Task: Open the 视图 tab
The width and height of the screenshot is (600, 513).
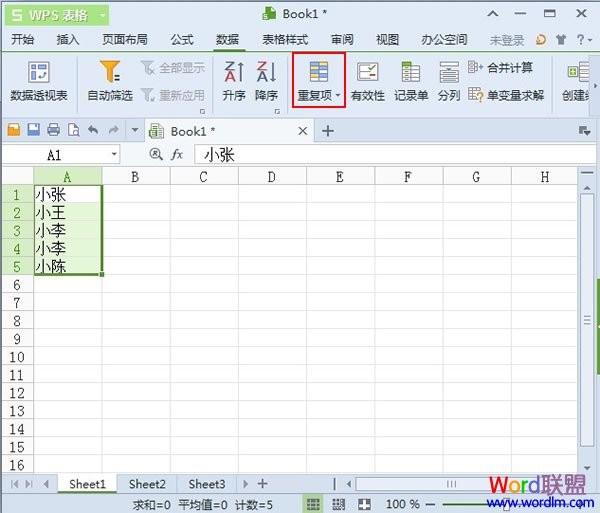Action: tap(387, 39)
